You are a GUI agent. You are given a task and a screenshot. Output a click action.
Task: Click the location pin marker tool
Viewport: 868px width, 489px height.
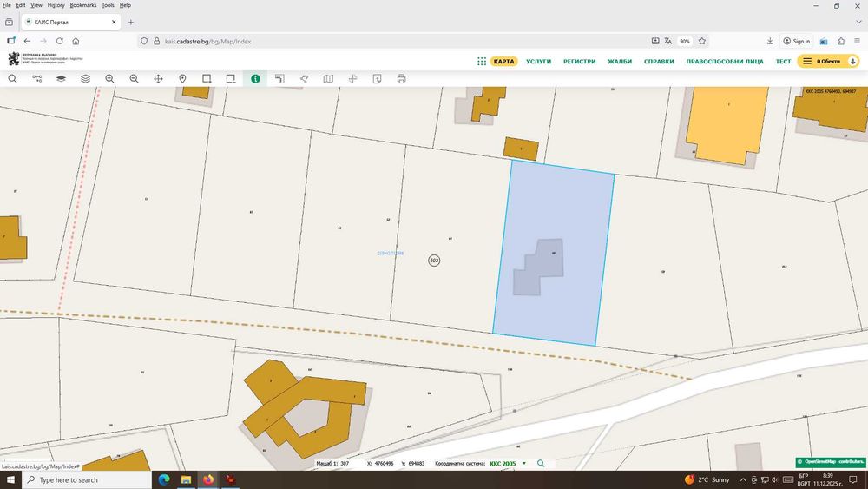point(182,79)
